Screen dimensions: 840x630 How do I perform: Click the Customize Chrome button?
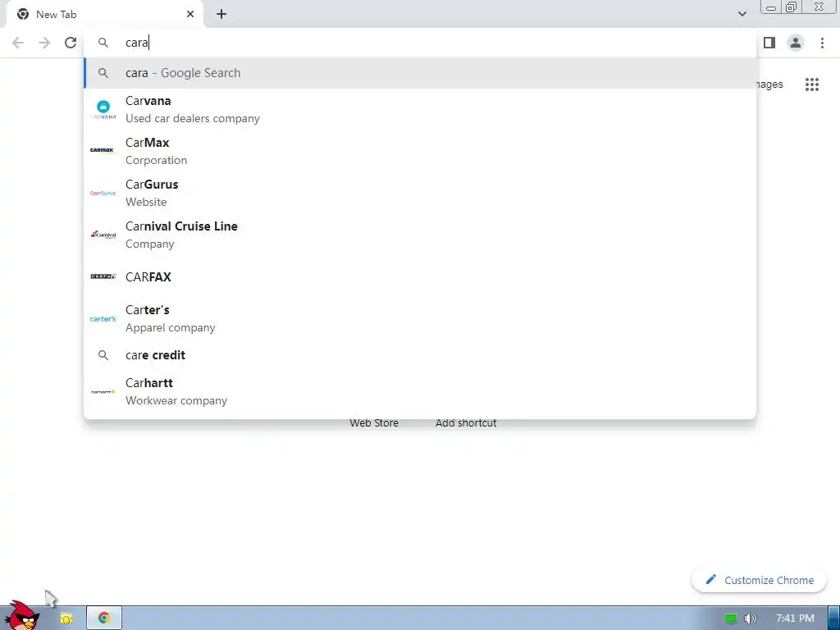[x=759, y=580]
